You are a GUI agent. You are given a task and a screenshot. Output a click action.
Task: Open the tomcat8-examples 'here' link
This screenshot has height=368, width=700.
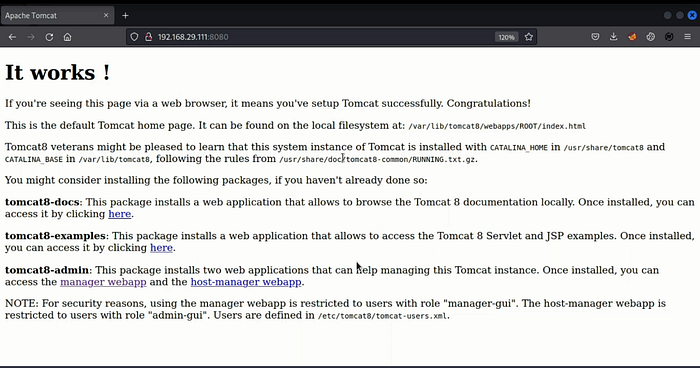161,248
